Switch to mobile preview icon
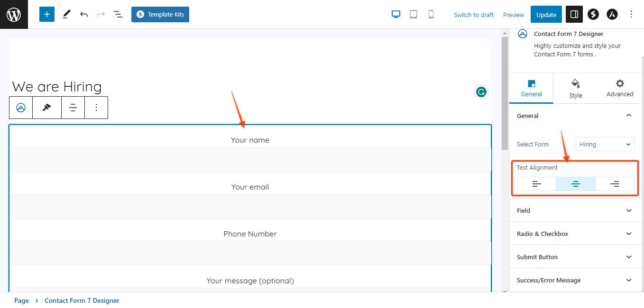This screenshot has height=308, width=644. (431, 14)
